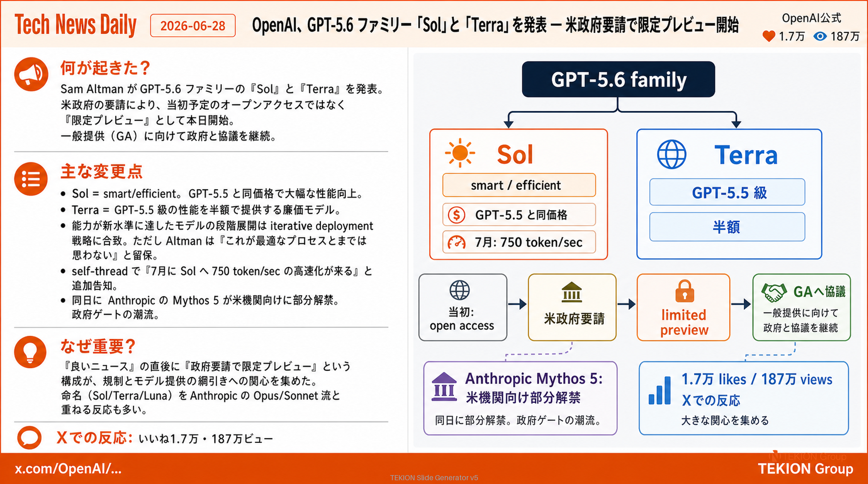This screenshot has height=484, width=868.
Task: Click the Sol heading in the orange card
Action: click(x=515, y=154)
